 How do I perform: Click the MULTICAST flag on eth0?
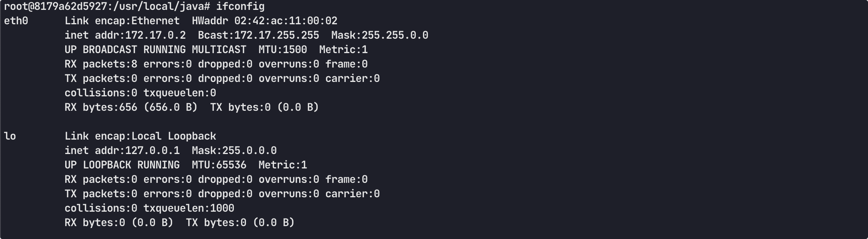tap(219, 50)
